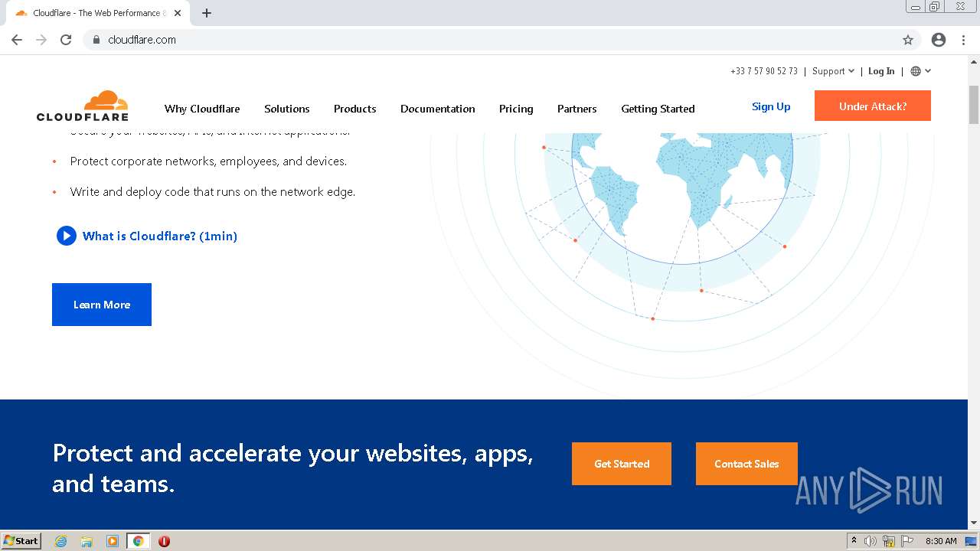Open the Products menu
This screenshot has height=551, width=980.
(x=355, y=109)
